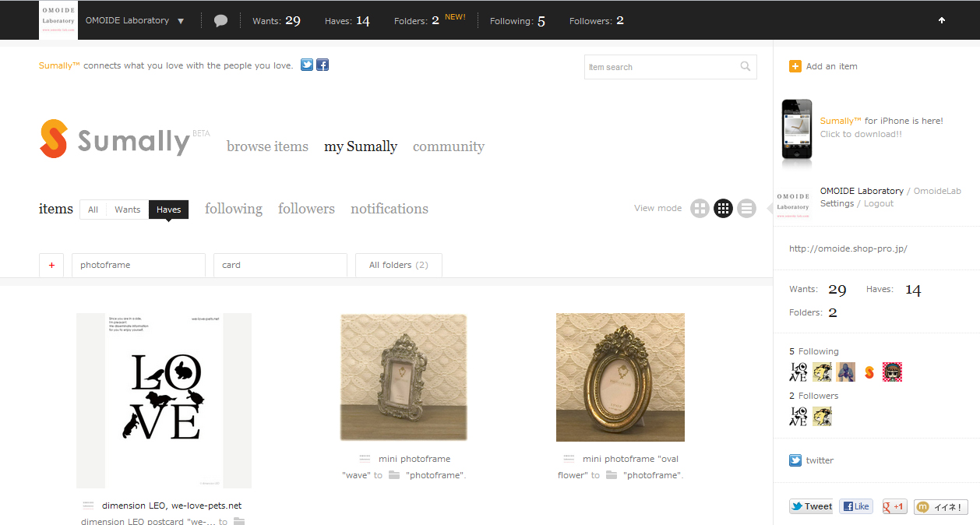Screen dimensions: 980x525
Task: Select the Wants items filter
Action: point(128,210)
